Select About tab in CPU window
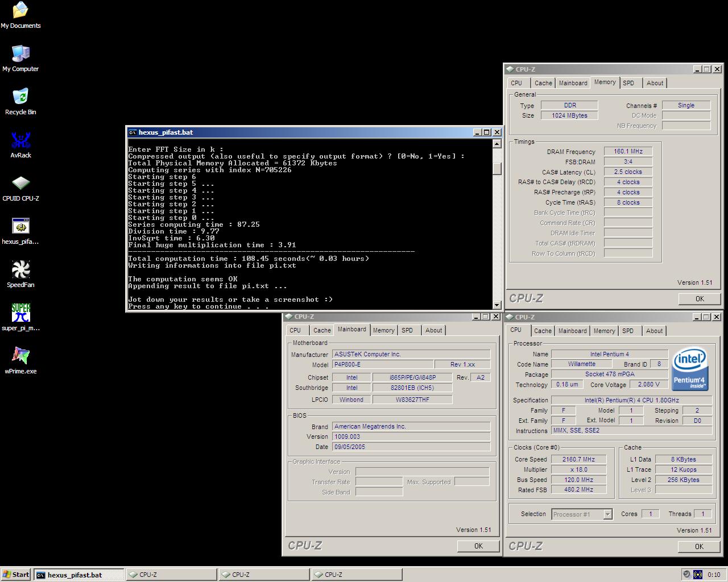This screenshot has width=728, height=582. tap(654, 331)
